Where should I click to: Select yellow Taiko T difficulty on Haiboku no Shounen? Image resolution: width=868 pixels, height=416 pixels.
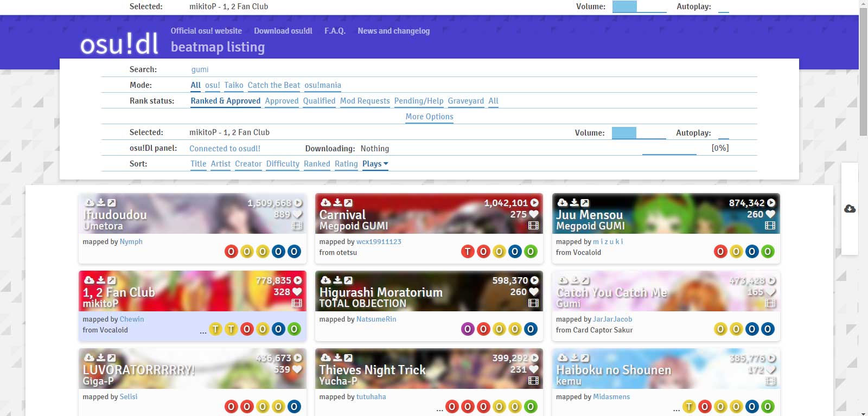(689, 407)
